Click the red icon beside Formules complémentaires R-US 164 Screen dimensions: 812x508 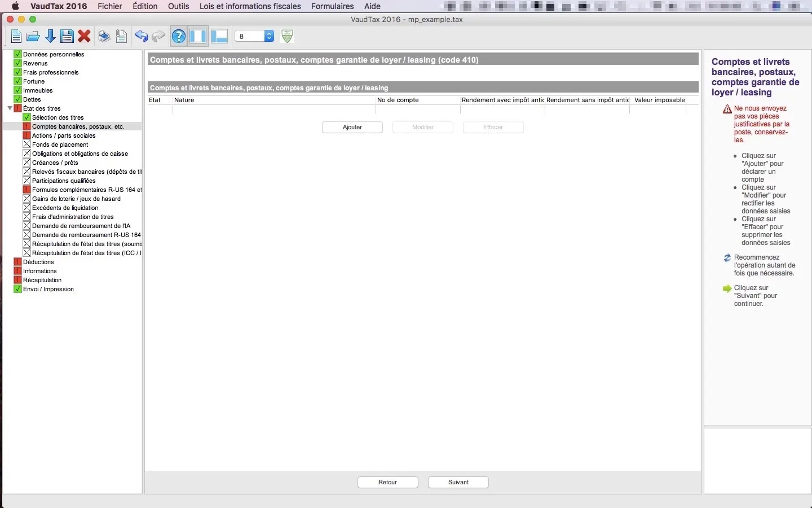27,190
